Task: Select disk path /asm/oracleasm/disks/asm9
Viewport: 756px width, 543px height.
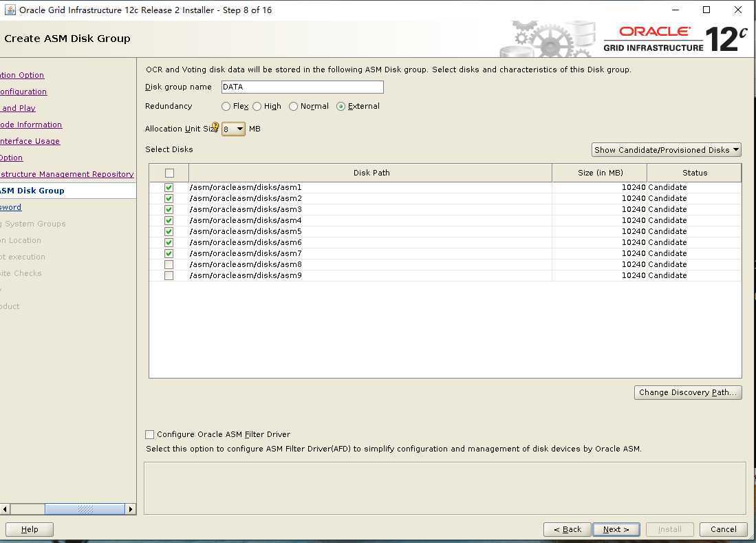Action: coord(246,275)
